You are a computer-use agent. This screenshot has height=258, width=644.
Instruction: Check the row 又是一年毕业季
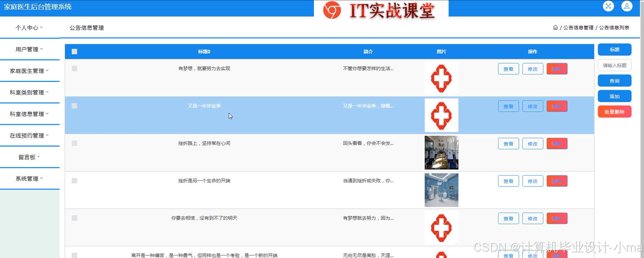tap(74, 106)
